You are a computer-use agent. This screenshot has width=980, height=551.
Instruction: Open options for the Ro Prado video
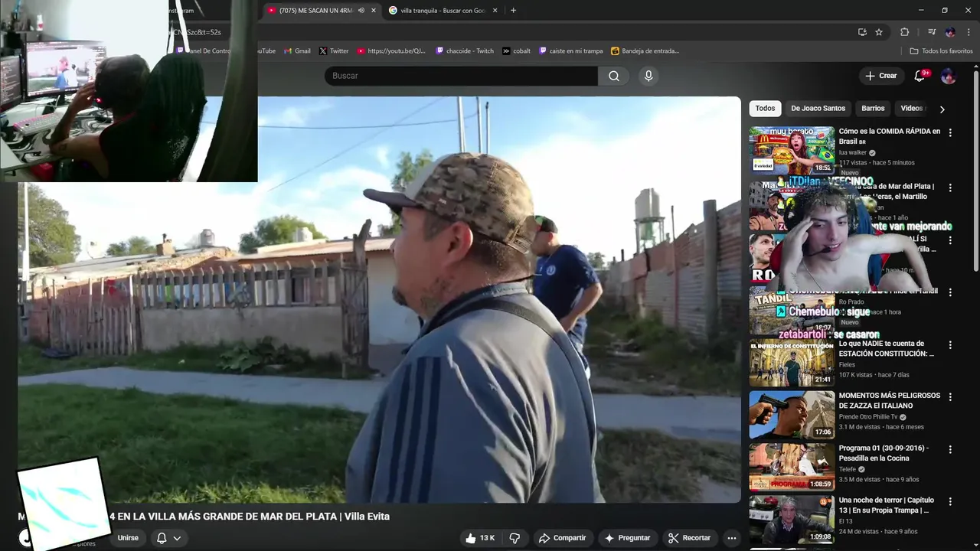pos(950,292)
